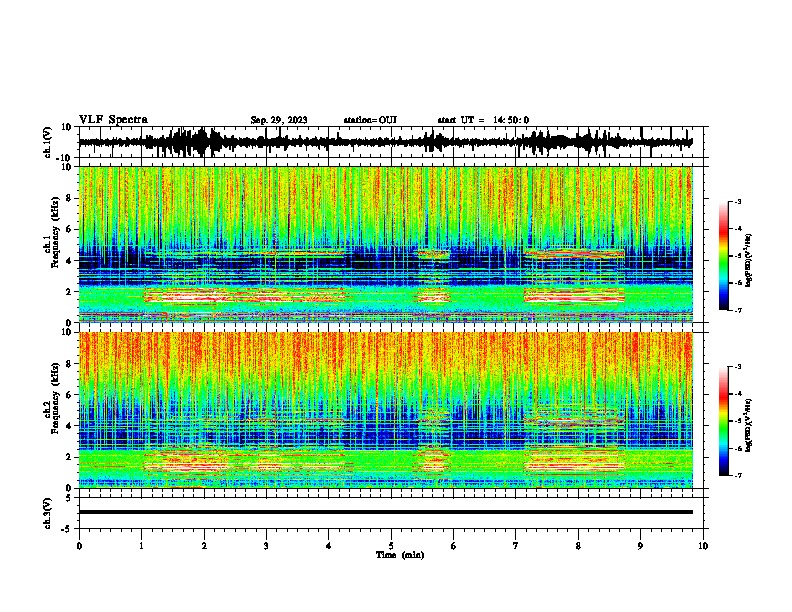Image resolution: width=792 pixels, height=612 pixels.
Task: Click the time axis tick label "3"
Action: pyautogui.click(x=266, y=546)
